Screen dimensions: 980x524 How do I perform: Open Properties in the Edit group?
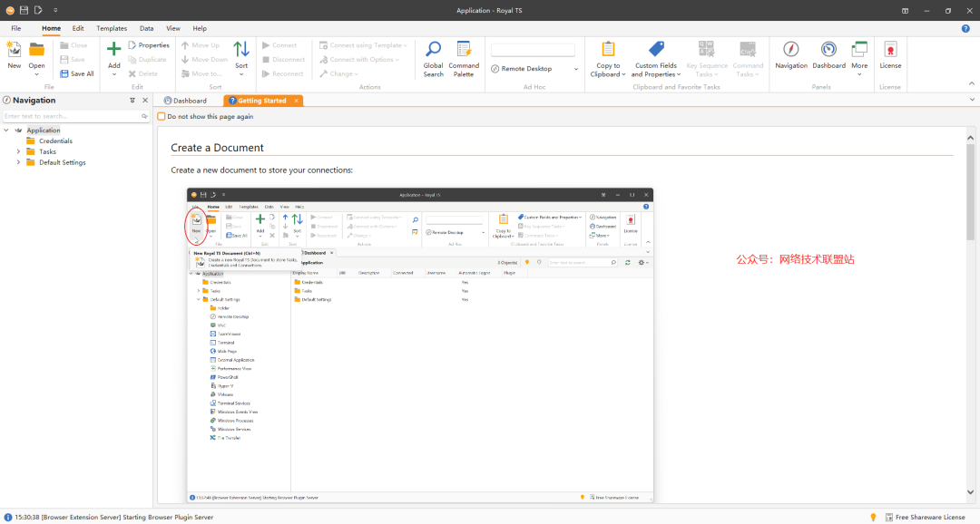point(149,45)
